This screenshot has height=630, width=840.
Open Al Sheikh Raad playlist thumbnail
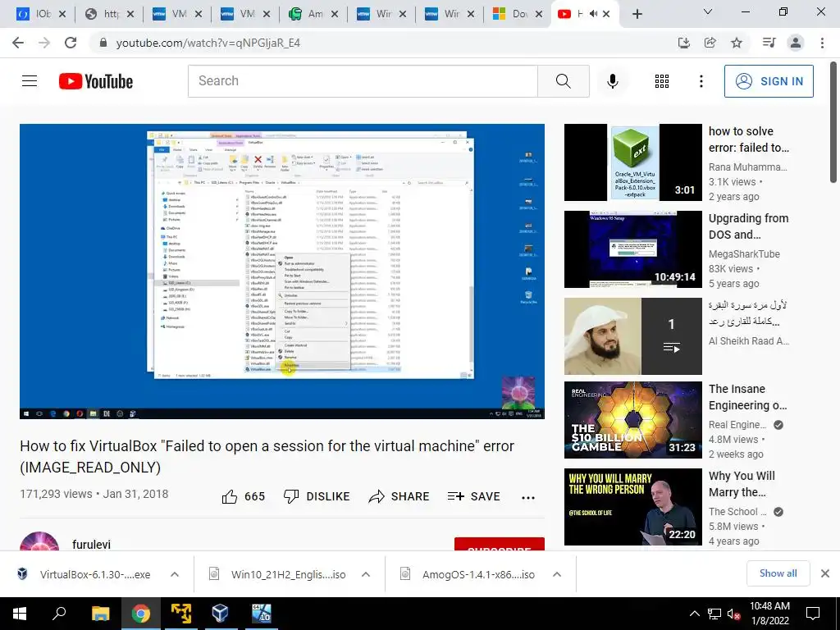tap(632, 336)
